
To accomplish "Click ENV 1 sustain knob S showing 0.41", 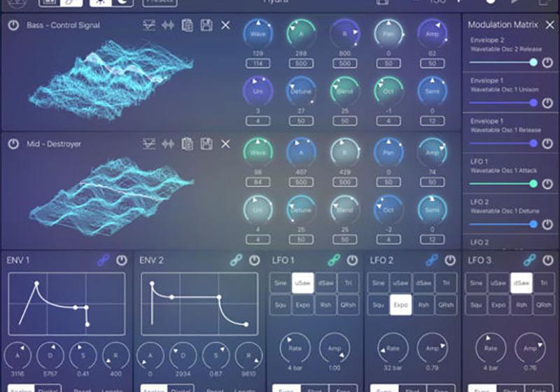I will coord(83,356).
